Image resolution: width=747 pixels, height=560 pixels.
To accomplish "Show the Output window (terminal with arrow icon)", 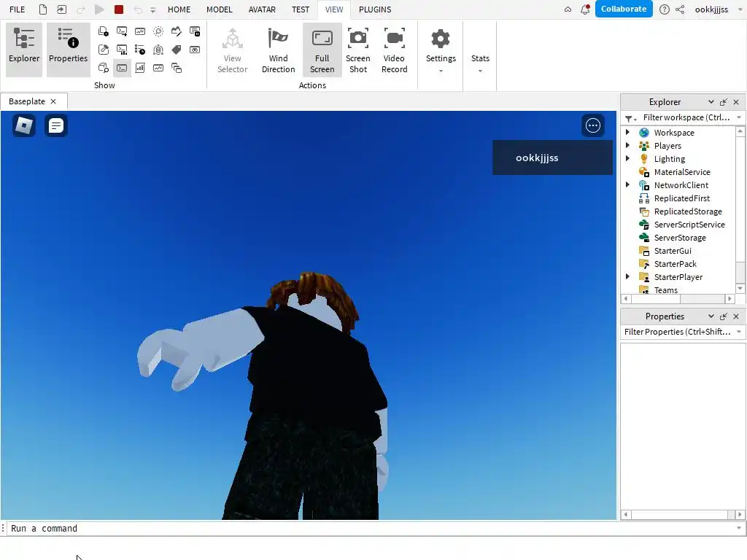I will pos(122,31).
